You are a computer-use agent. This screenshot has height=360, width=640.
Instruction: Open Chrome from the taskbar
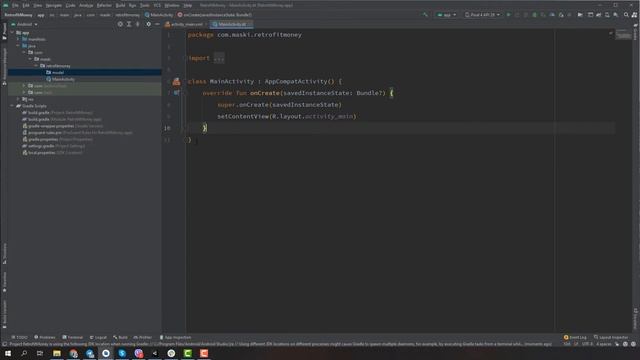(73, 353)
